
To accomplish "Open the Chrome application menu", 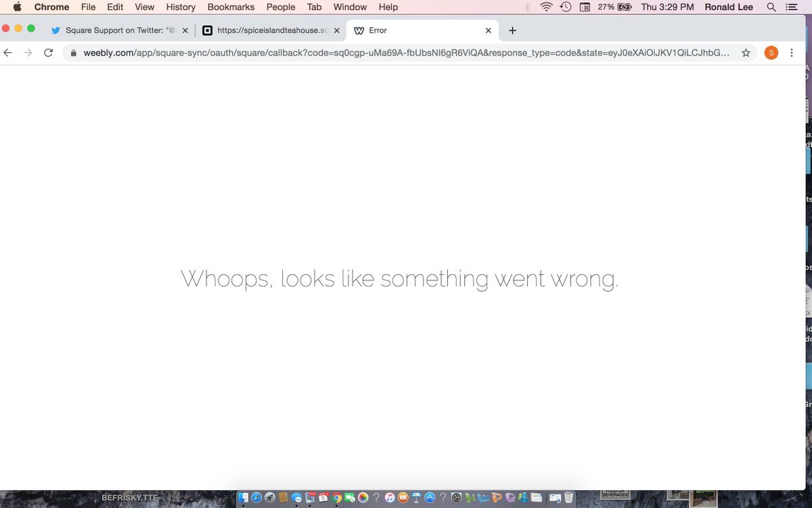I will point(51,7).
